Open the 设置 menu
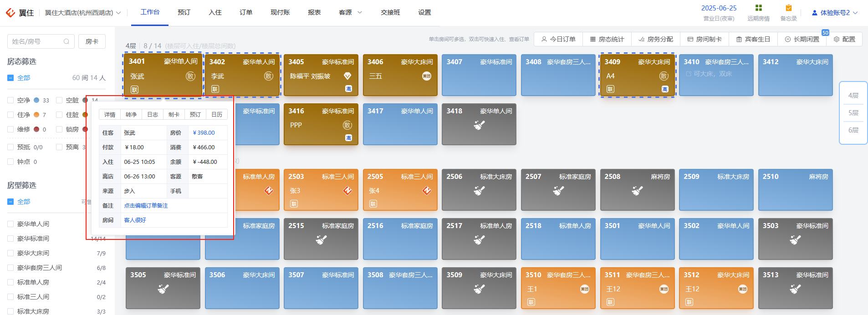Image resolution: width=868 pixels, height=315 pixels. [424, 12]
